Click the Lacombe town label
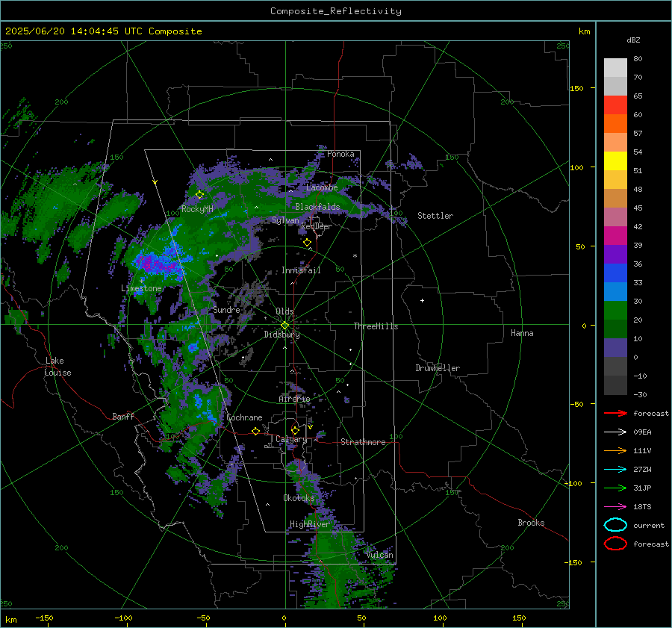672x628 pixels. tap(322, 187)
